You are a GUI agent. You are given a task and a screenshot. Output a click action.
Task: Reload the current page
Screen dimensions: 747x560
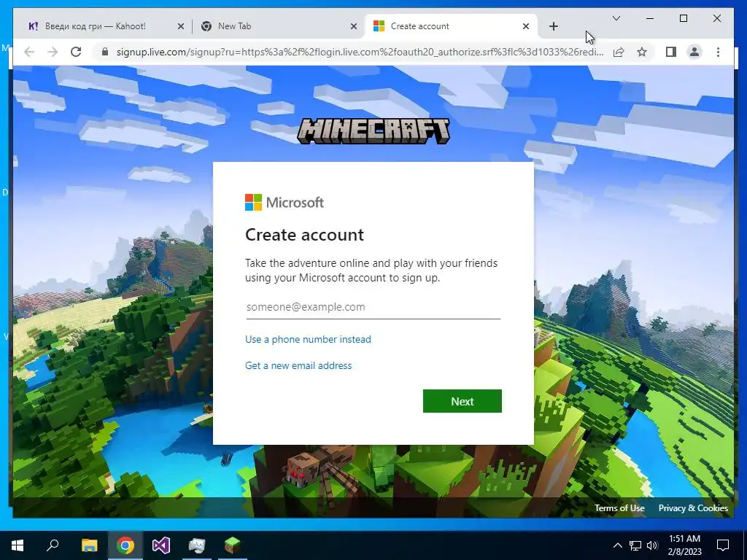[x=76, y=52]
